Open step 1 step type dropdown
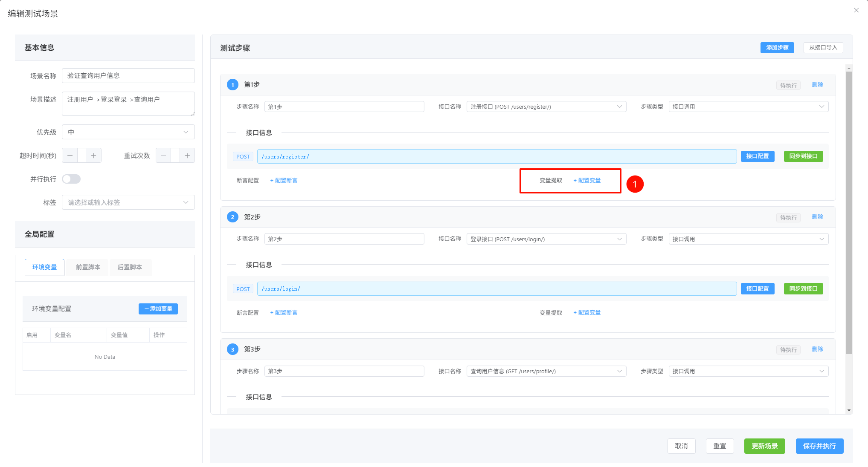 click(x=748, y=107)
